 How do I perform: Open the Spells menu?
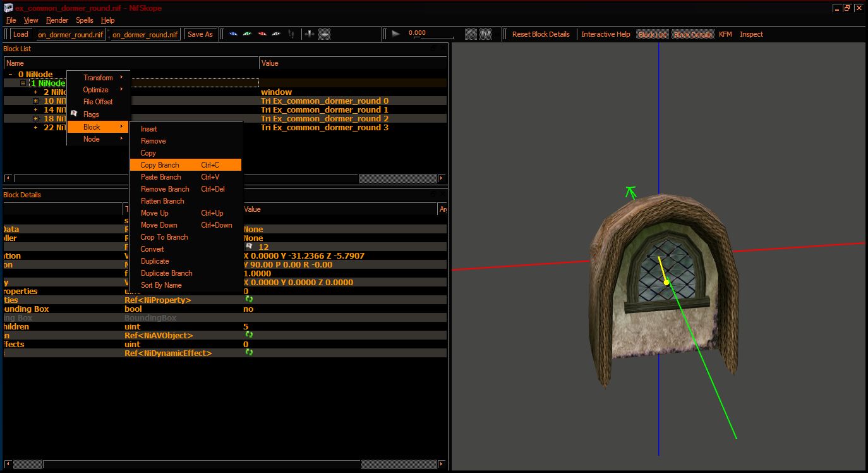pos(85,20)
